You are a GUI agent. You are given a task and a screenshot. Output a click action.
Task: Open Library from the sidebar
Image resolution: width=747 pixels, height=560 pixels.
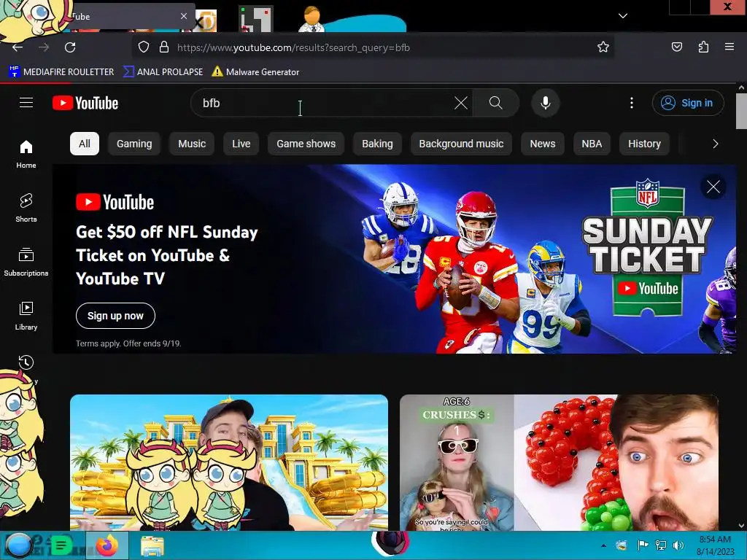tap(26, 315)
